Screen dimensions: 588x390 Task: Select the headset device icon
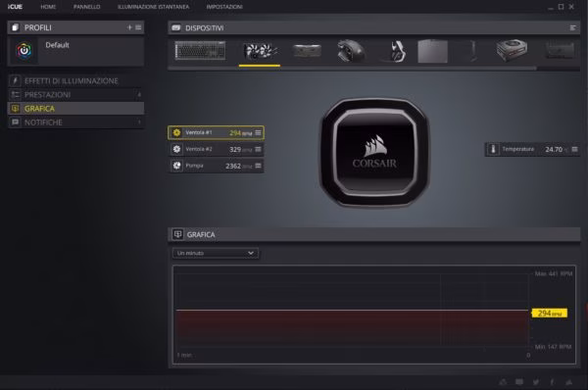[396, 51]
